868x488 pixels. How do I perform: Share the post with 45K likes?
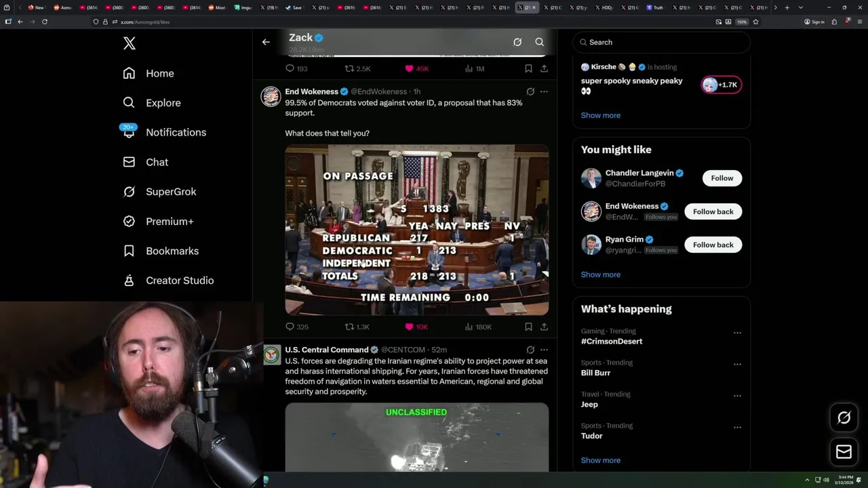click(x=544, y=68)
